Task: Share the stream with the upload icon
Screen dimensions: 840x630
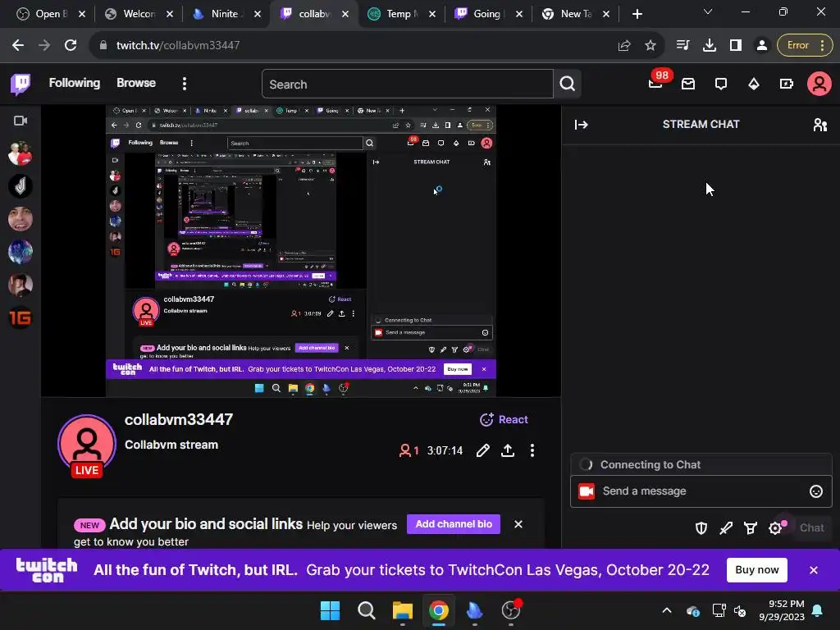Action: tap(508, 450)
